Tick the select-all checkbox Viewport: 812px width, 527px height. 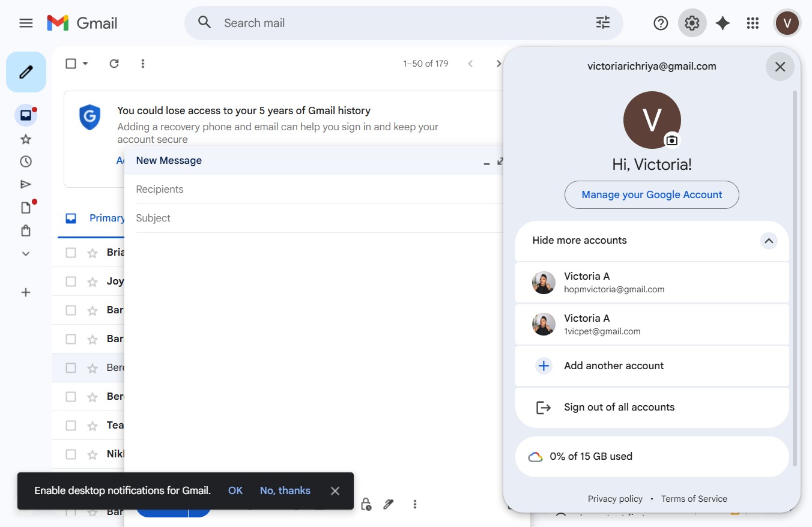coord(71,64)
